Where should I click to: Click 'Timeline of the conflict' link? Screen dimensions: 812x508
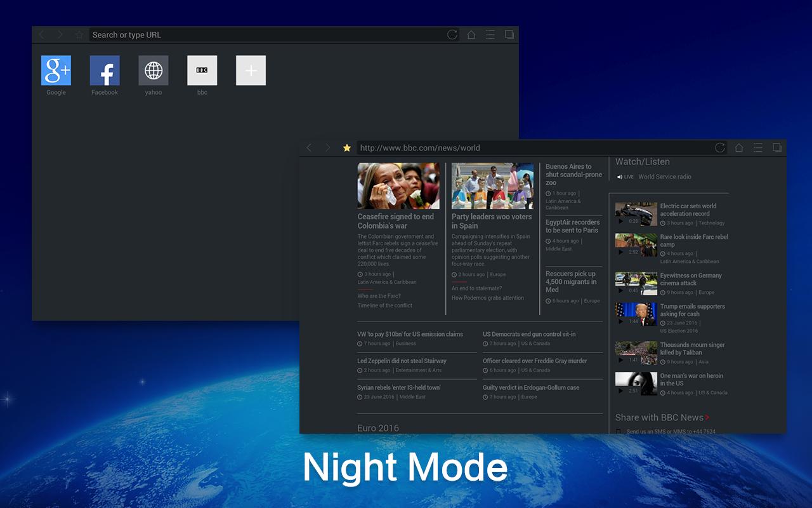[385, 305]
